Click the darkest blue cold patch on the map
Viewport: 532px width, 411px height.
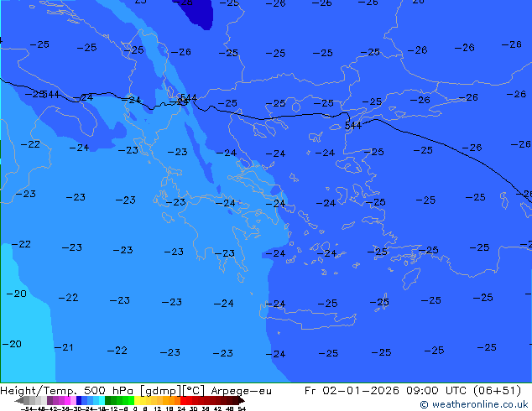point(199,13)
